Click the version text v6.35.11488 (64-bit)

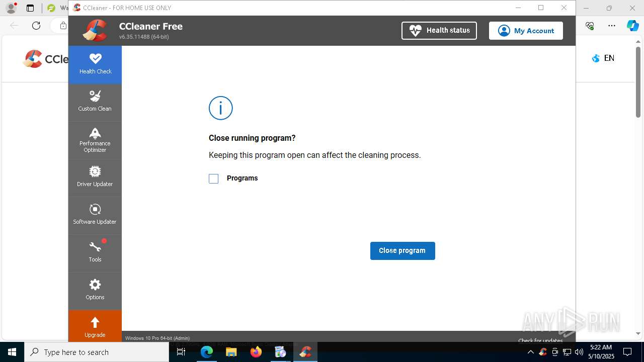click(144, 37)
